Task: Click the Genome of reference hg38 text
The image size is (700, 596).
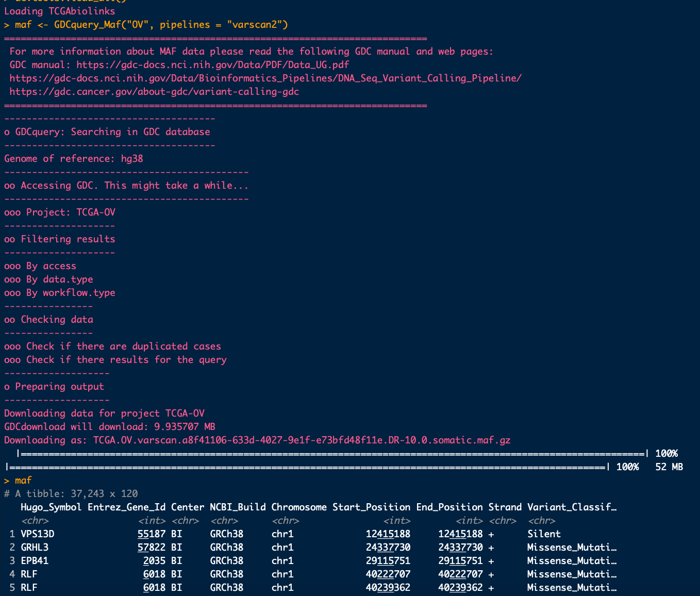Action: (x=74, y=158)
